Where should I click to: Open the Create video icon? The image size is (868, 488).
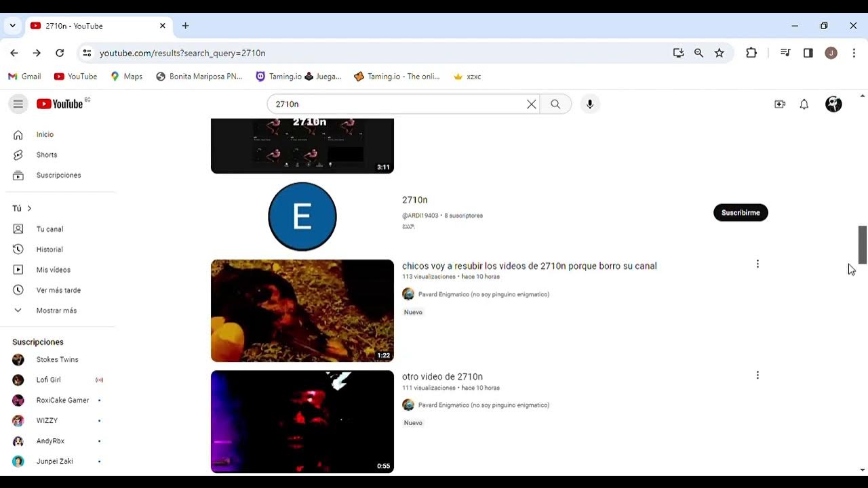click(x=780, y=104)
